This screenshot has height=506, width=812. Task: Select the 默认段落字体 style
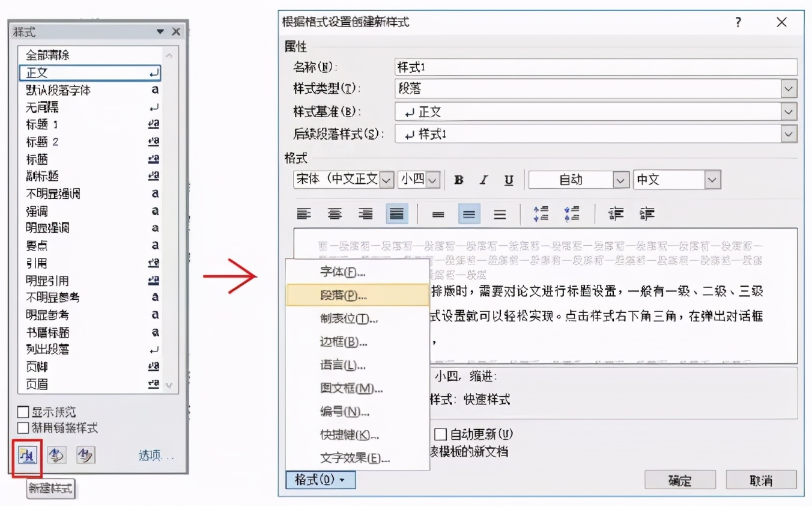[90, 90]
